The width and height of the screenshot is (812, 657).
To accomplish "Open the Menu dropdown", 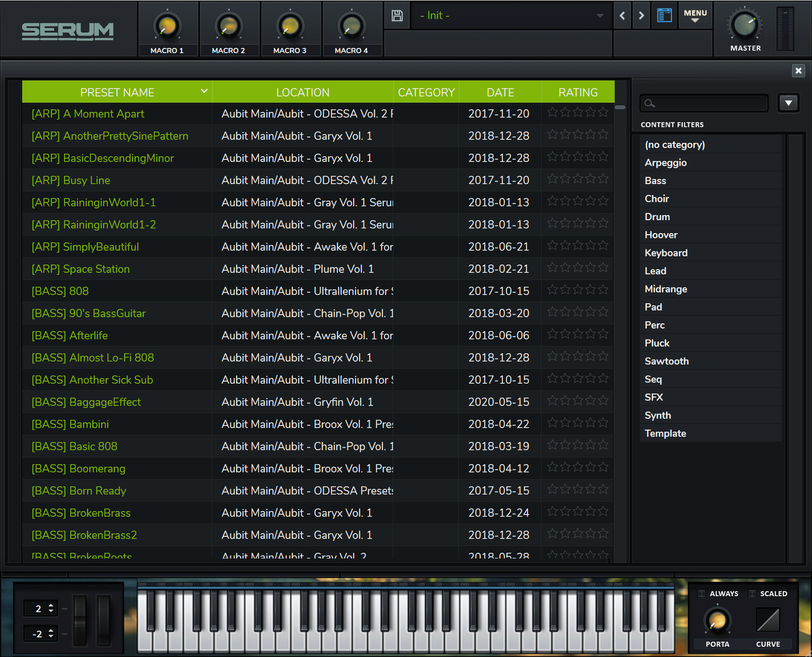I will coord(695,16).
